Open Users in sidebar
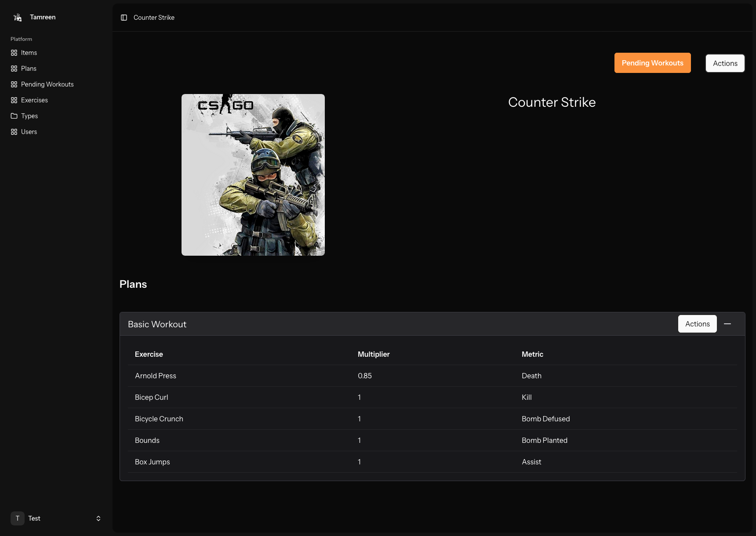This screenshot has width=756, height=536. 56,132
